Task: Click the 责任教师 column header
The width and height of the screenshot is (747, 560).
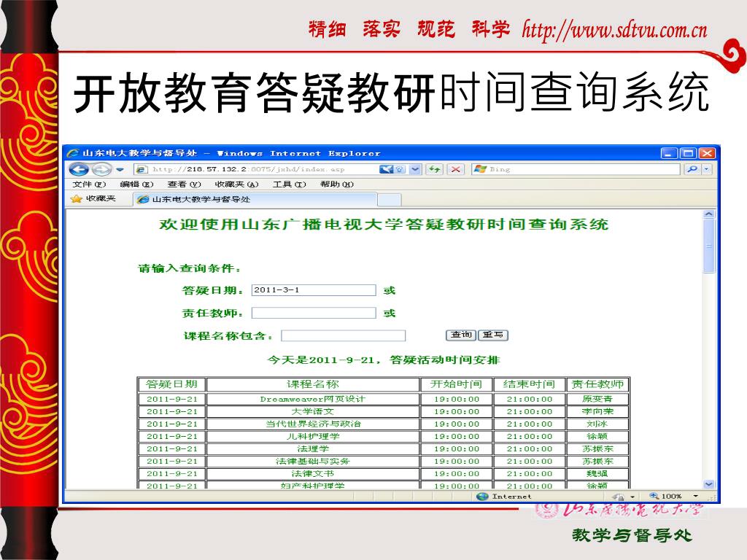Action: [597, 384]
